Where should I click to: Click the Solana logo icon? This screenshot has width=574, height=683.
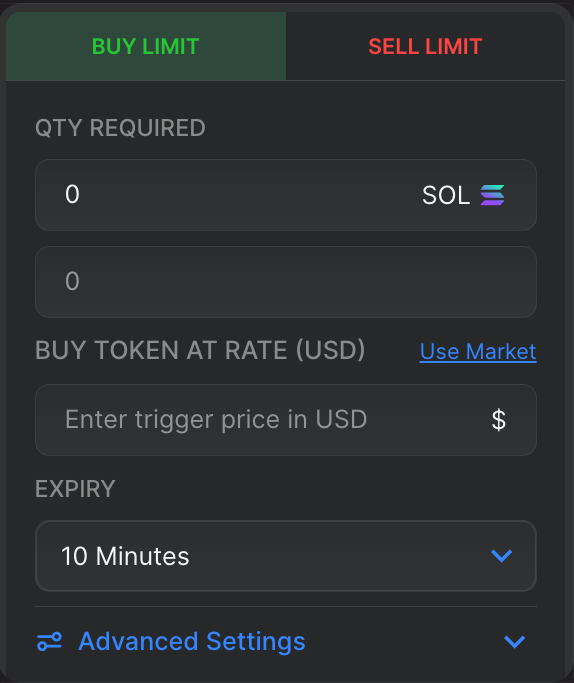click(x=493, y=195)
